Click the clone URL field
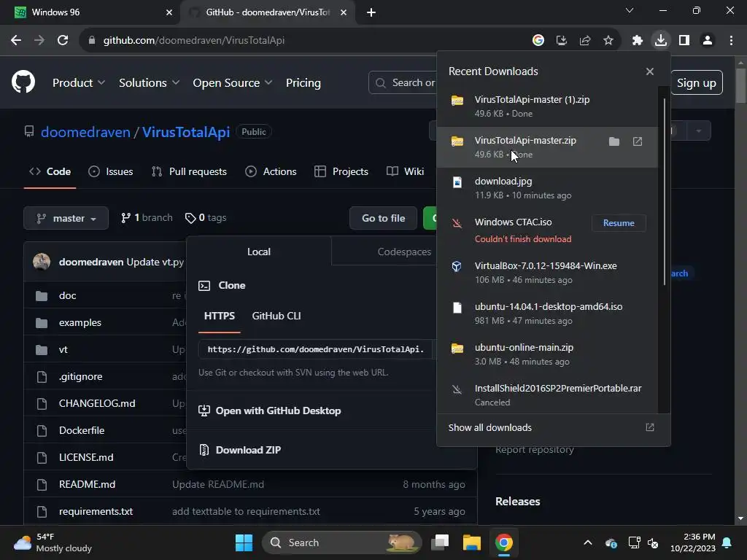 tap(315, 349)
